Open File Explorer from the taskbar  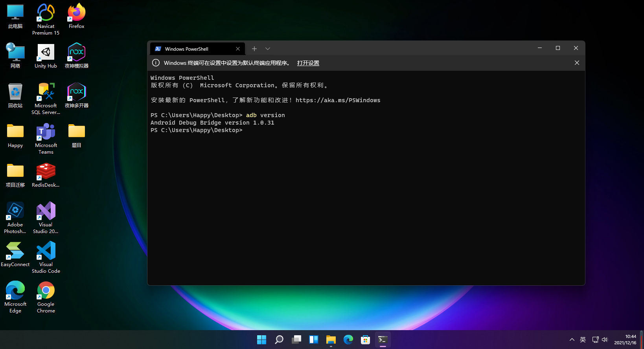coord(331,340)
